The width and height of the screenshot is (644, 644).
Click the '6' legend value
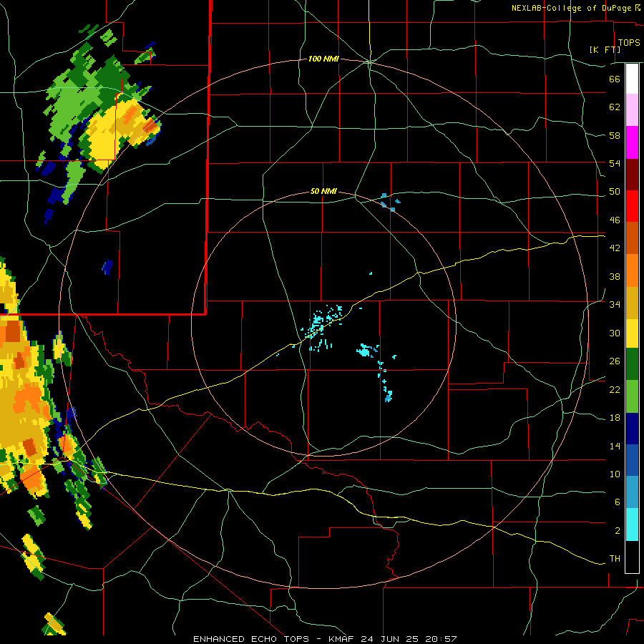[617, 502]
